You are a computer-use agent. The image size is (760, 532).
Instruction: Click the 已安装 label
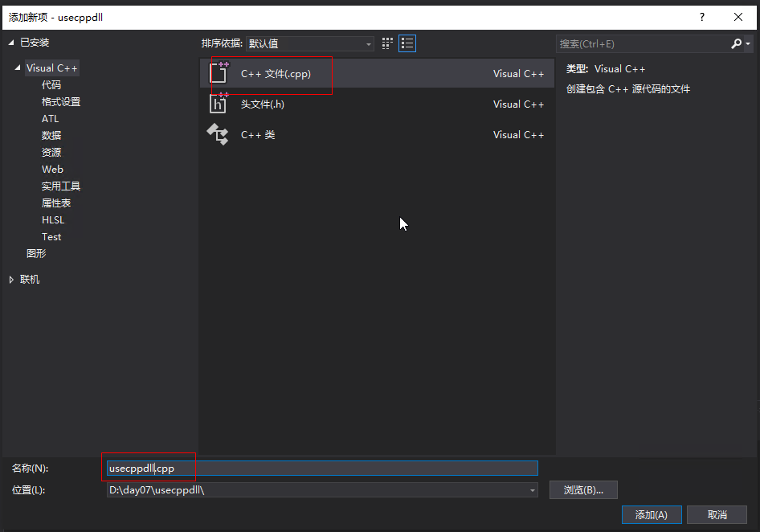(35, 43)
